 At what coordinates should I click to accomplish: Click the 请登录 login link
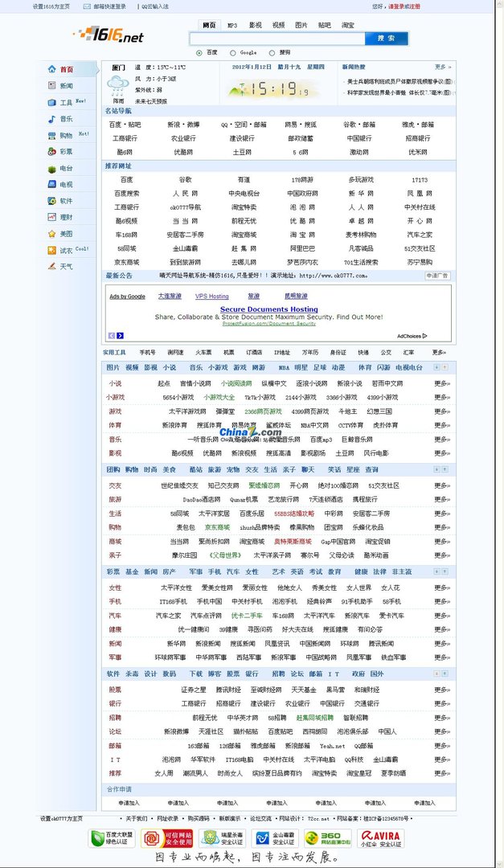395,6
